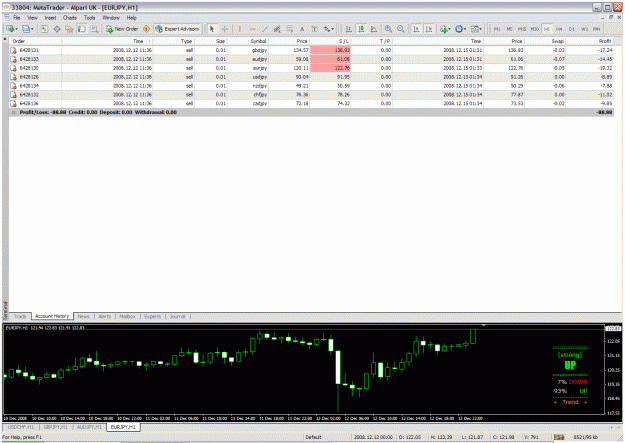Select the Horizontal Line tool
Screen dimensions: 625x443
(252, 29)
